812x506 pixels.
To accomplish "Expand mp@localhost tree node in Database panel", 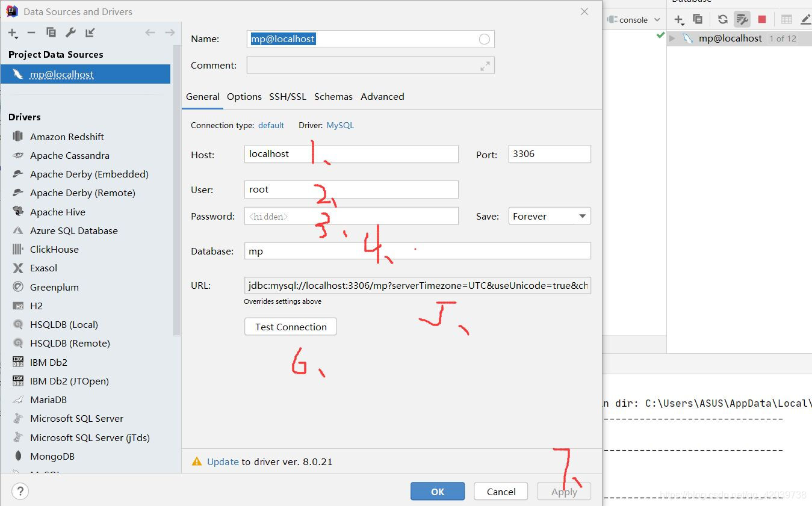I will (x=672, y=39).
